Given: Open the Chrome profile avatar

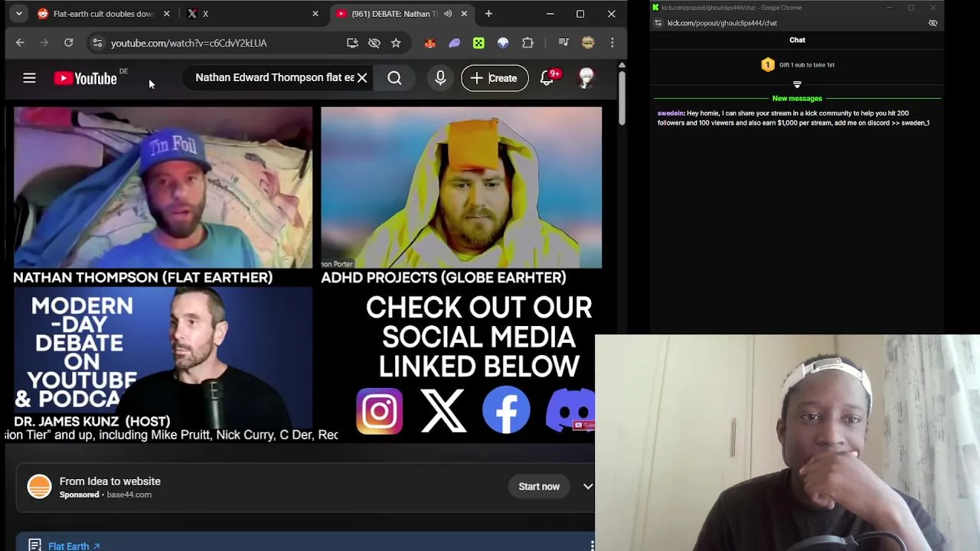Looking at the screenshot, I should click(x=588, y=43).
